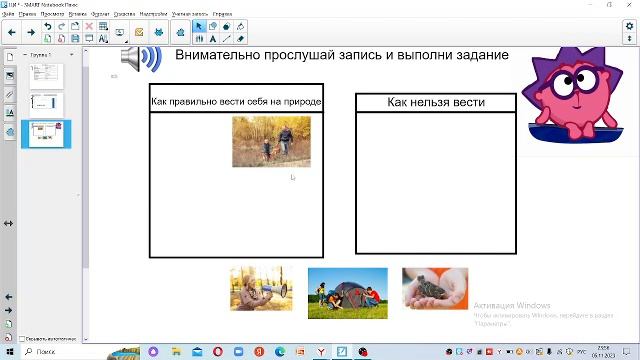Open Microsoft Edge from the taskbar
This screenshot has height=360, width=640.
(x=280, y=351)
